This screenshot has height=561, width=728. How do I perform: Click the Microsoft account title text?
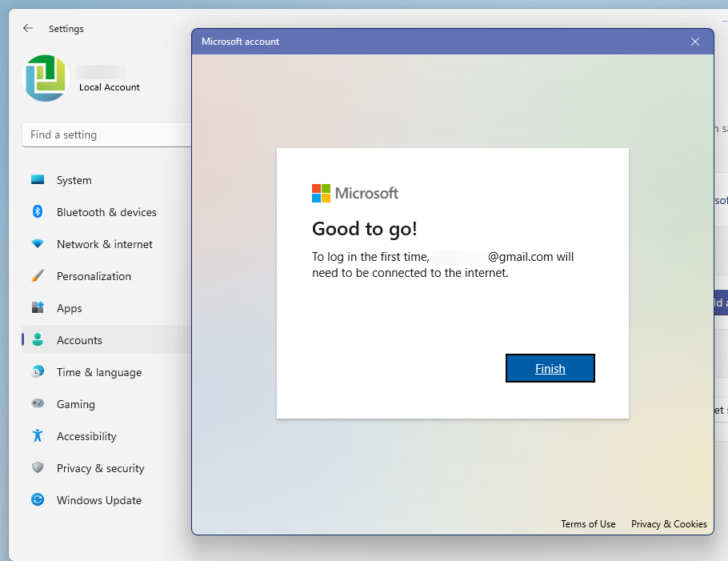[240, 42]
